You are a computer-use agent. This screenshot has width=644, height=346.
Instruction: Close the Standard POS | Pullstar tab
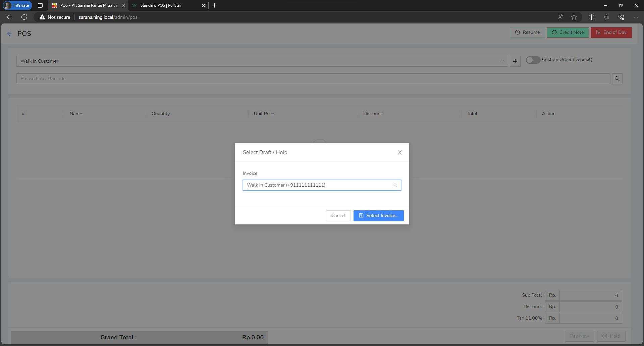pos(203,5)
